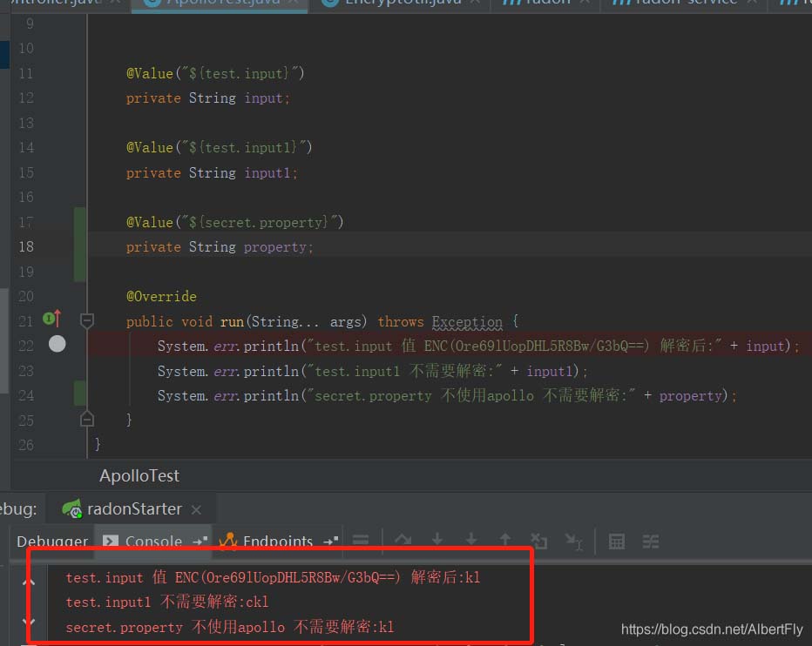Click the 'throws' keyword on line 21
812x646 pixels.
point(400,321)
